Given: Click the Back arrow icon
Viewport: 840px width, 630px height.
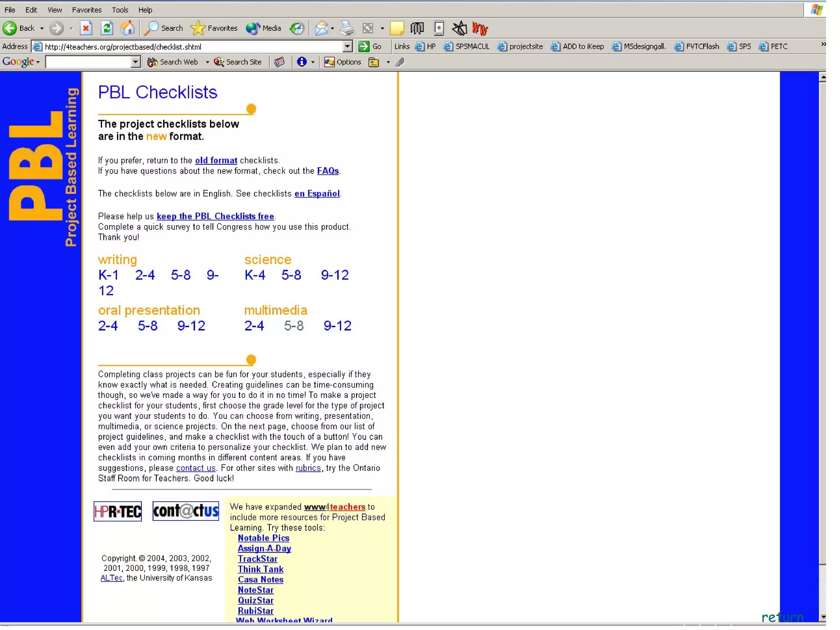Looking at the screenshot, I should click(x=10, y=28).
